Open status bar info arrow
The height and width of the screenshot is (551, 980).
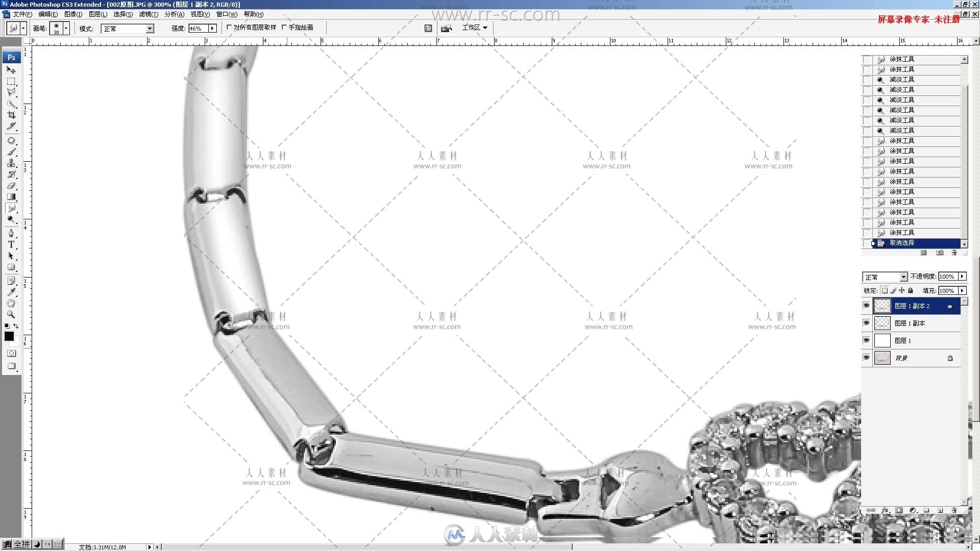[150, 547]
